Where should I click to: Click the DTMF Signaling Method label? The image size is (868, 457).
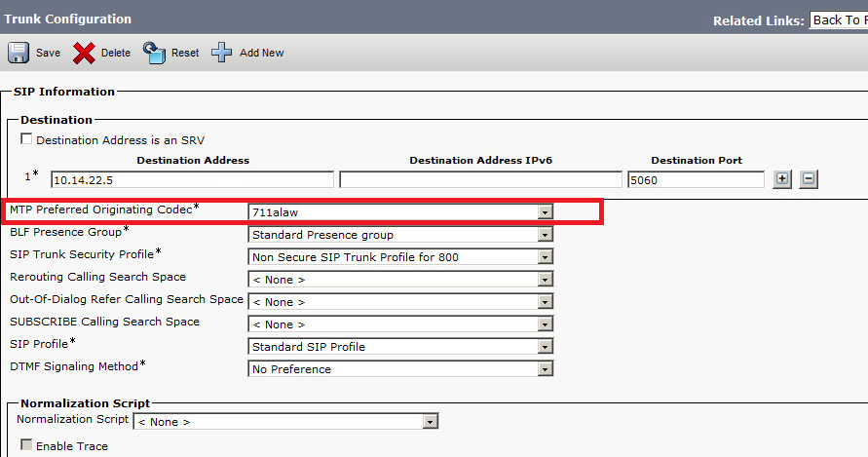(x=74, y=366)
